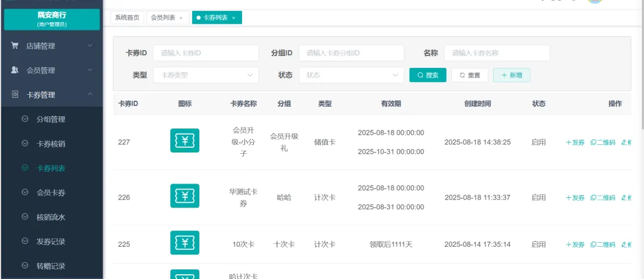Click the coupon icon for card 227
Viewport: 644px width, 279px height.
pos(185,141)
